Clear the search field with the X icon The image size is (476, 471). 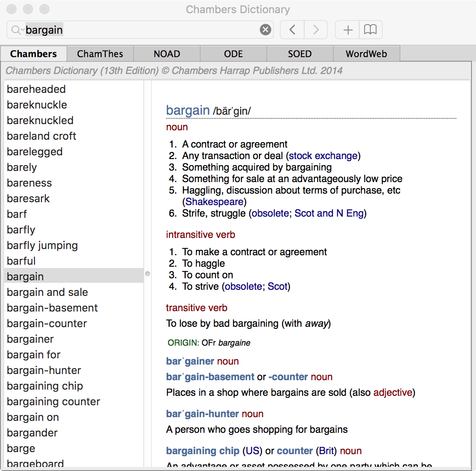click(x=266, y=30)
